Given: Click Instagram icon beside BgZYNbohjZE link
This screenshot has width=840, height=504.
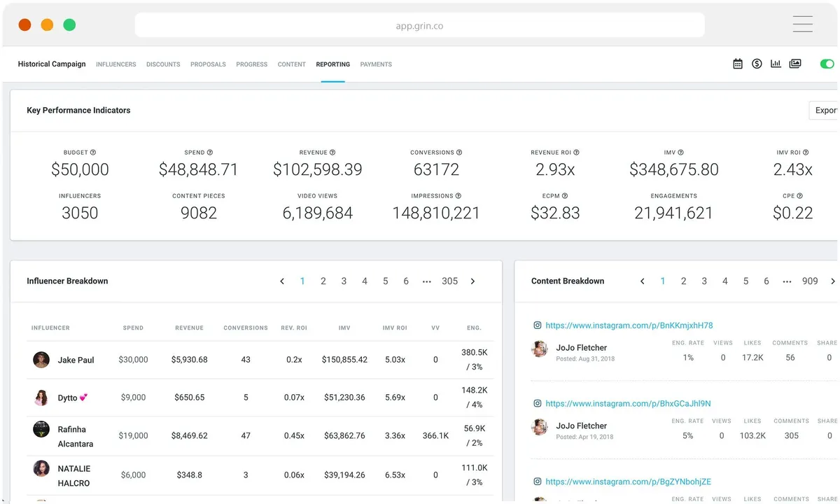Looking at the screenshot, I should tap(538, 482).
